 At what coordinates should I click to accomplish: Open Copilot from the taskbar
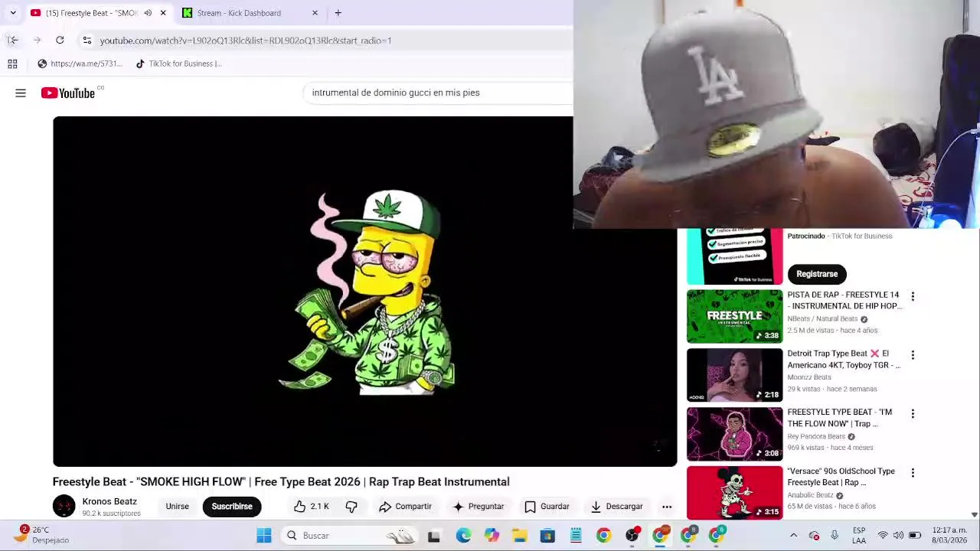coord(492,536)
